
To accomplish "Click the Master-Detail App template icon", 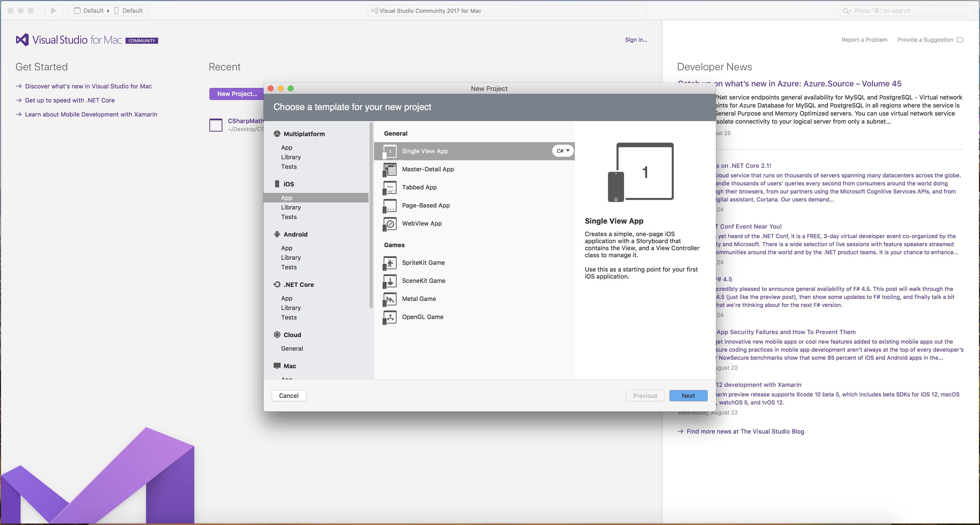I will coord(390,169).
